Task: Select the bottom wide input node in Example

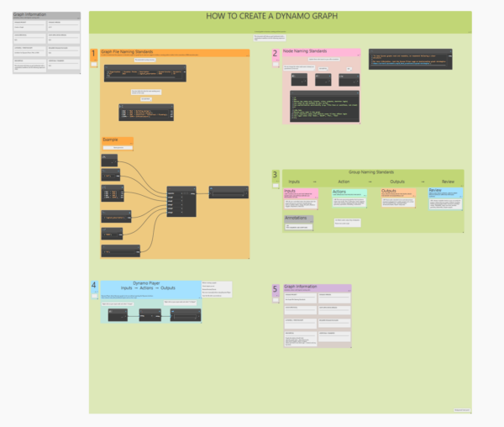Action: pyautogui.click(x=120, y=250)
